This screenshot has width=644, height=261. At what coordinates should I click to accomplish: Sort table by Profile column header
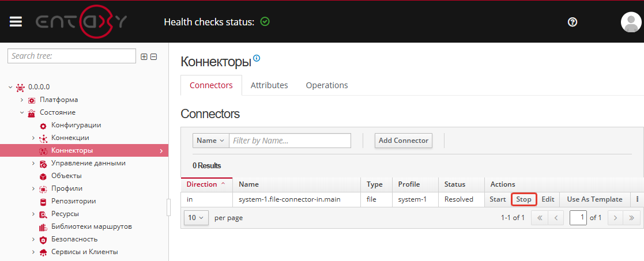(x=415, y=185)
